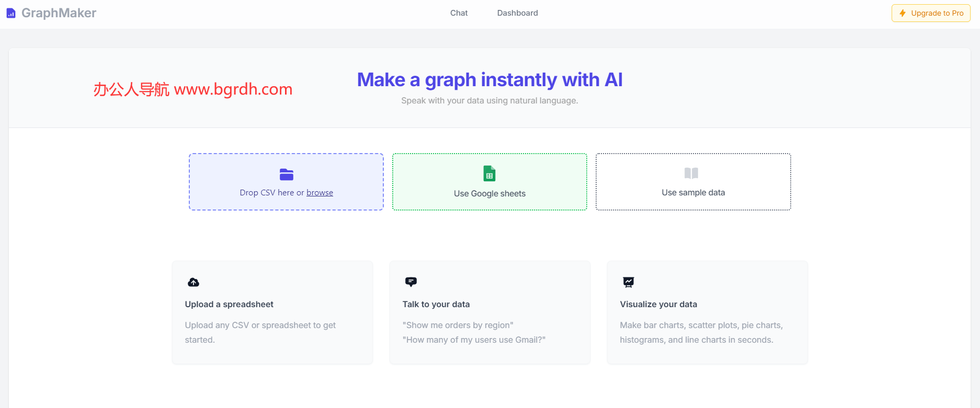Image resolution: width=980 pixels, height=408 pixels.
Task: Open the Chat page
Action: point(459,13)
